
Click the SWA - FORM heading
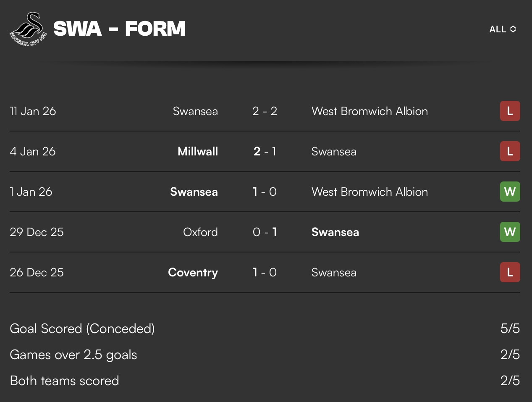tap(119, 29)
